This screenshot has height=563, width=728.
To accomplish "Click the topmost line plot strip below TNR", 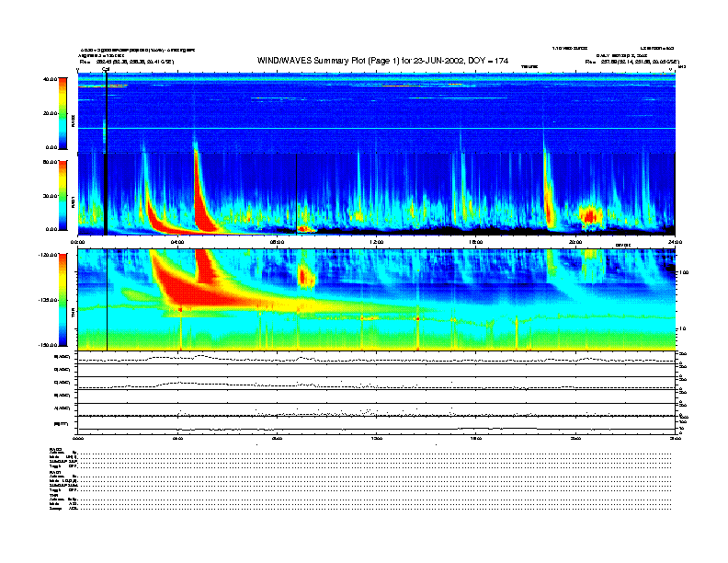I will click(376, 358).
